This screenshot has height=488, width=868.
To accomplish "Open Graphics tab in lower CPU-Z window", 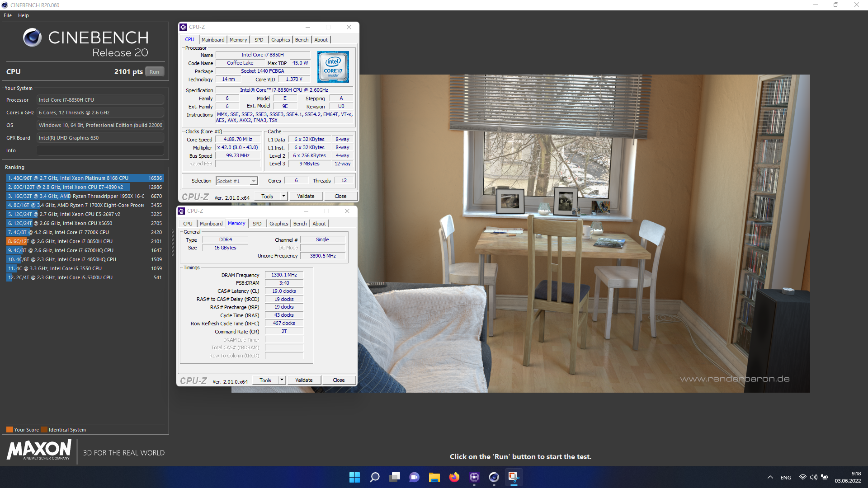I will tap(279, 224).
